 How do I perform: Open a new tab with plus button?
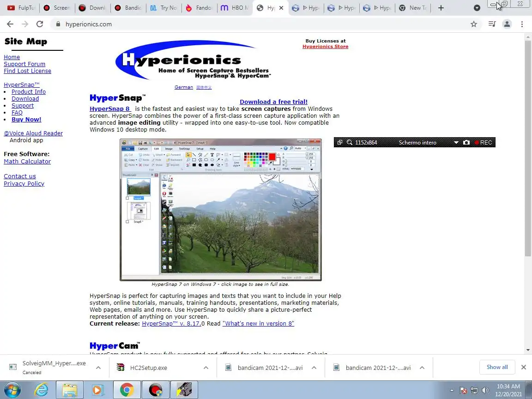point(441,8)
